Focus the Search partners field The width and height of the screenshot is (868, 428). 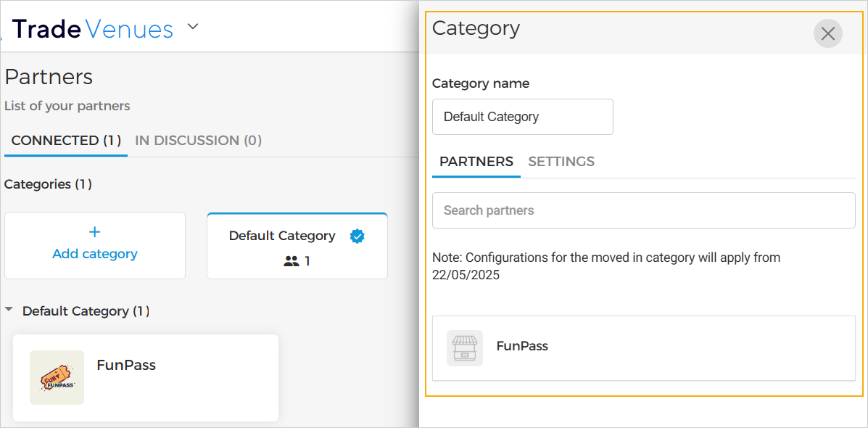pyautogui.click(x=643, y=210)
